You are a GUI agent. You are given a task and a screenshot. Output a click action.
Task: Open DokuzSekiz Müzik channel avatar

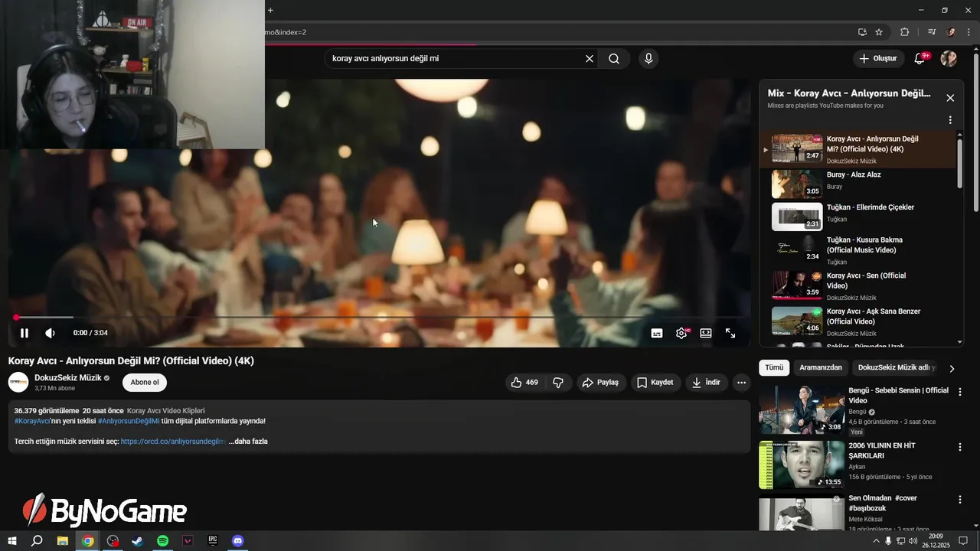[18, 383]
